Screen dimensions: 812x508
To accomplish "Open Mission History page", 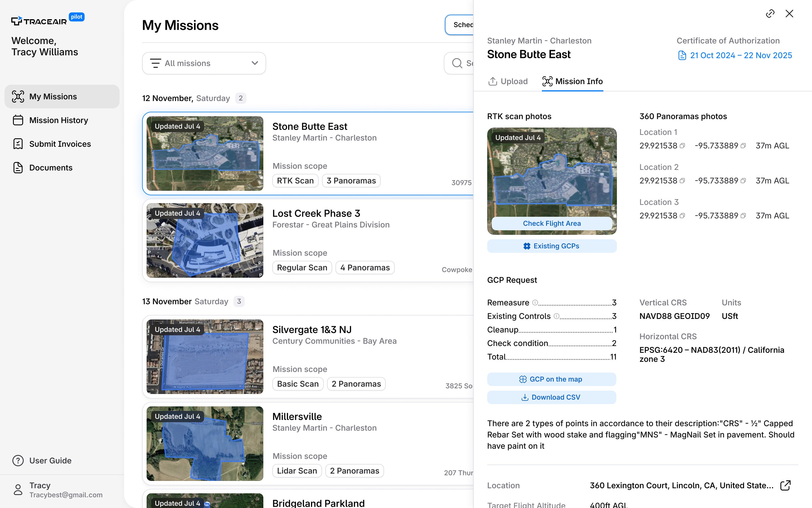I will click(62, 120).
